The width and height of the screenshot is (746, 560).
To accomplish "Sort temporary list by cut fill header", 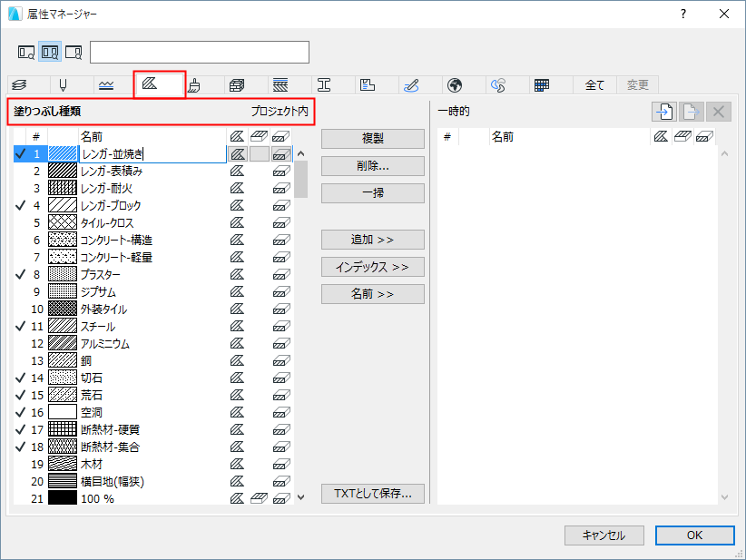I will click(x=704, y=137).
